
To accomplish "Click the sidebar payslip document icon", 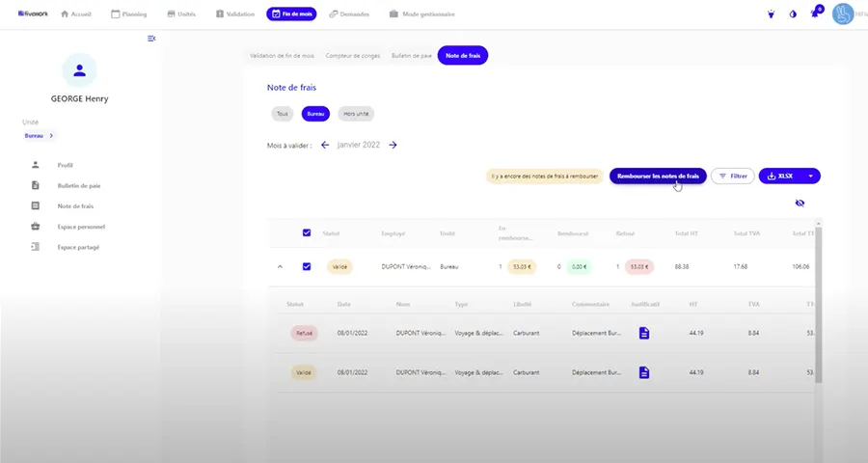I will 36,185.
